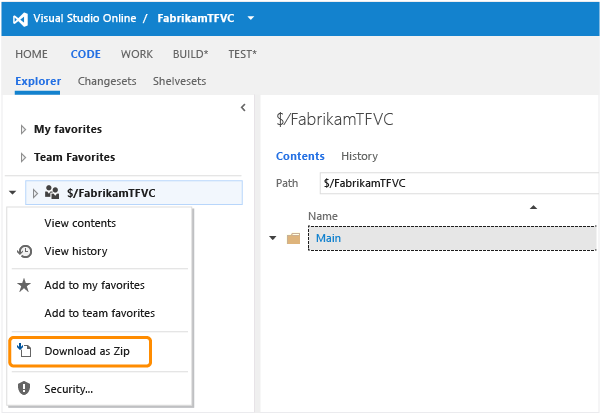Click the Team Favorites label
This screenshot has height=414, width=600.
[75, 157]
